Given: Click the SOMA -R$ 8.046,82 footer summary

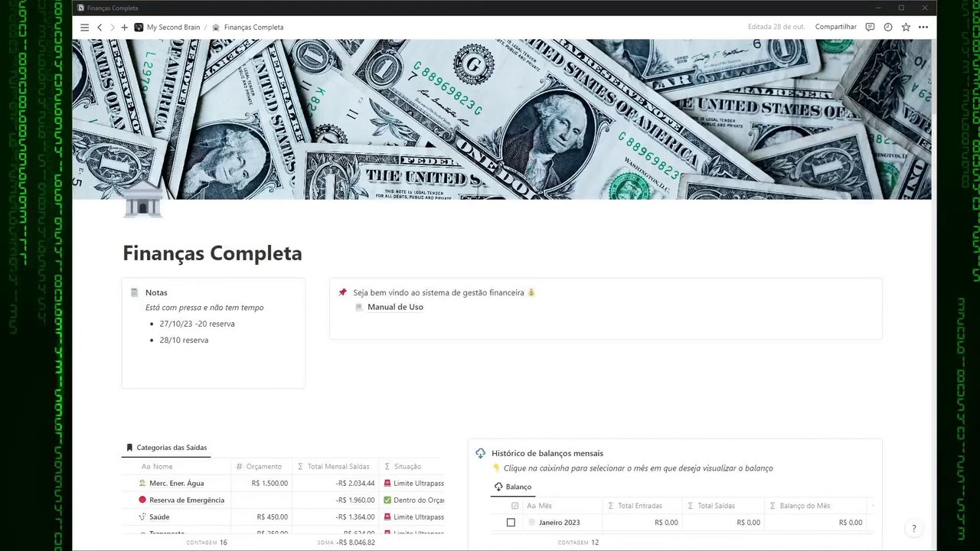Looking at the screenshot, I should point(346,543).
